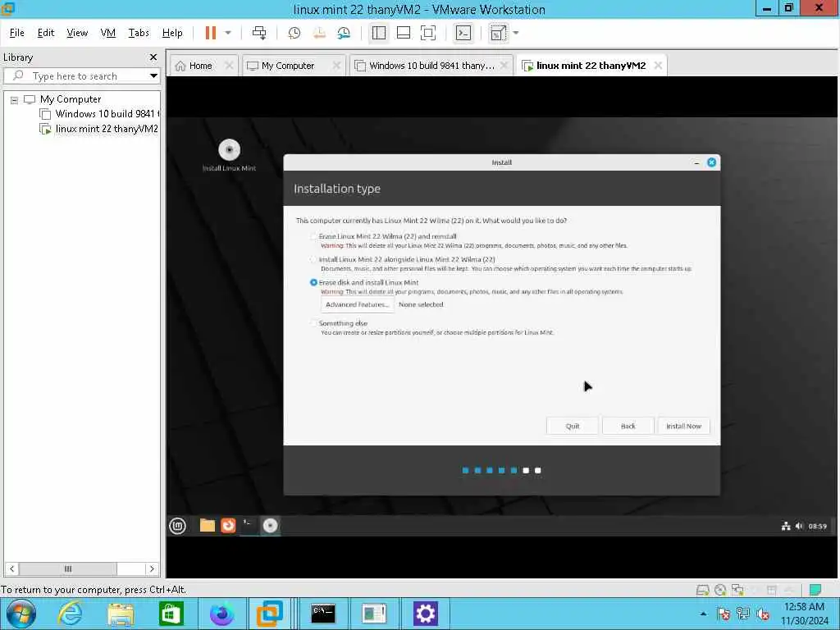
Task: Open Terminal from the Mint panel
Action: point(249,526)
